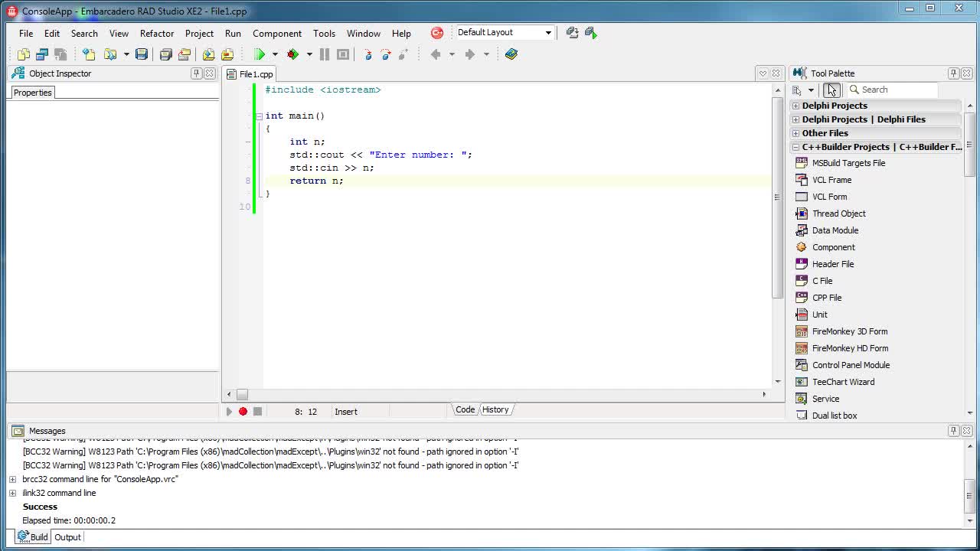Click the Set Debug Desktop icon
The width and height of the screenshot is (980, 551).
[590, 32]
